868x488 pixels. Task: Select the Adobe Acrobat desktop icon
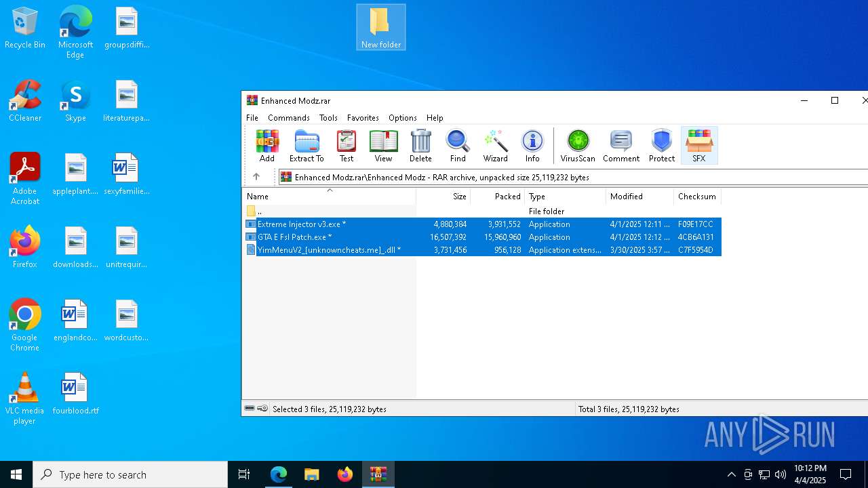pyautogui.click(x=25, y=178)
